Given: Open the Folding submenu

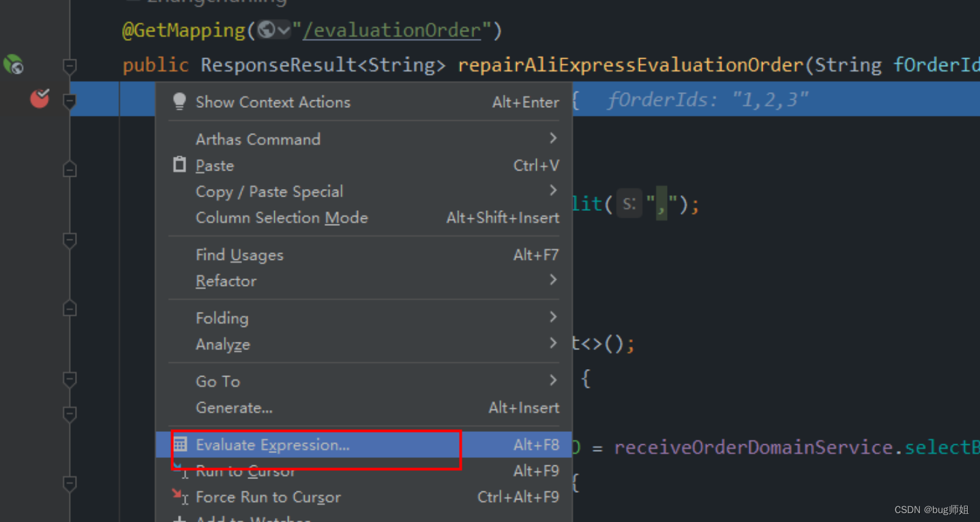Looking at the screenshot, I should (x=222, y=317).
